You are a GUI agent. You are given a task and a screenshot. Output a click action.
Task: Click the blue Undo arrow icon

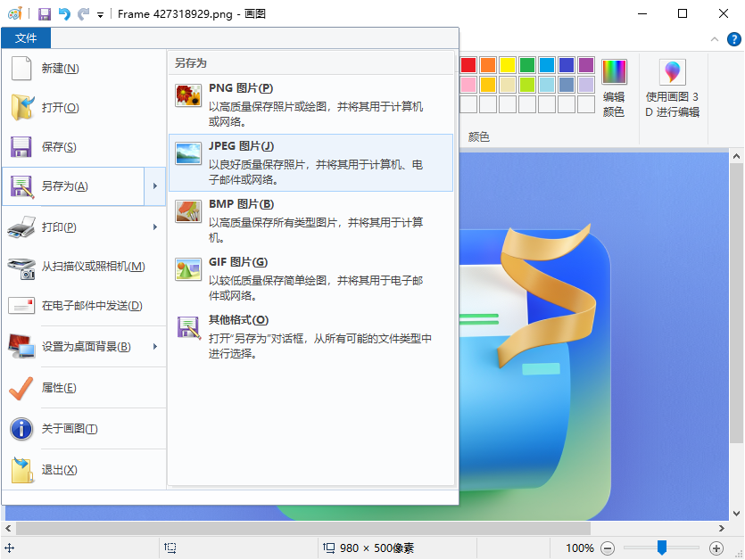tap(64, 13)
